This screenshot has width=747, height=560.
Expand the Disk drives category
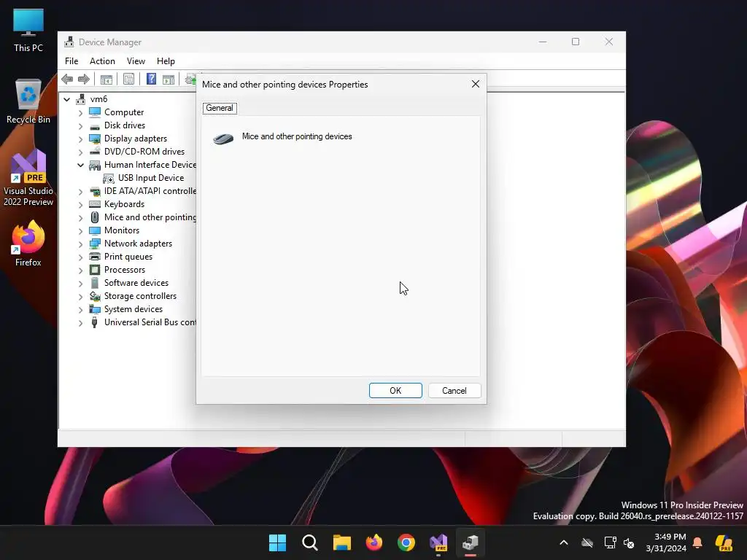point(80,125)
